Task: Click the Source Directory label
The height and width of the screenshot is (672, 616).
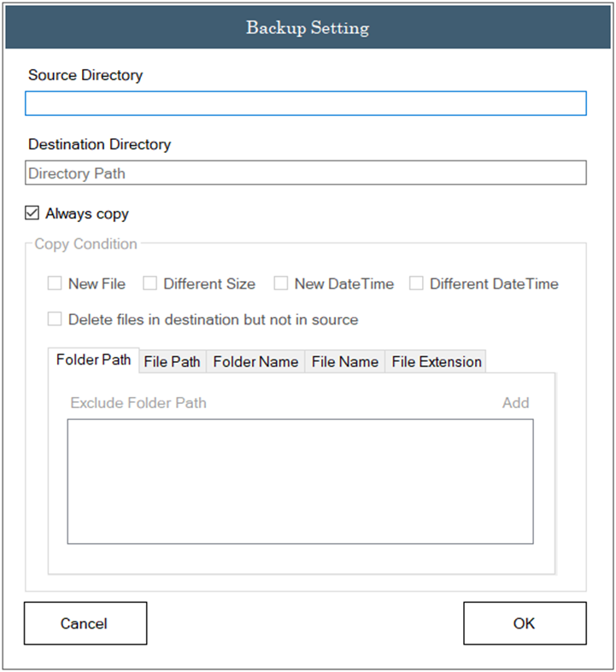Action: point(85,75)
